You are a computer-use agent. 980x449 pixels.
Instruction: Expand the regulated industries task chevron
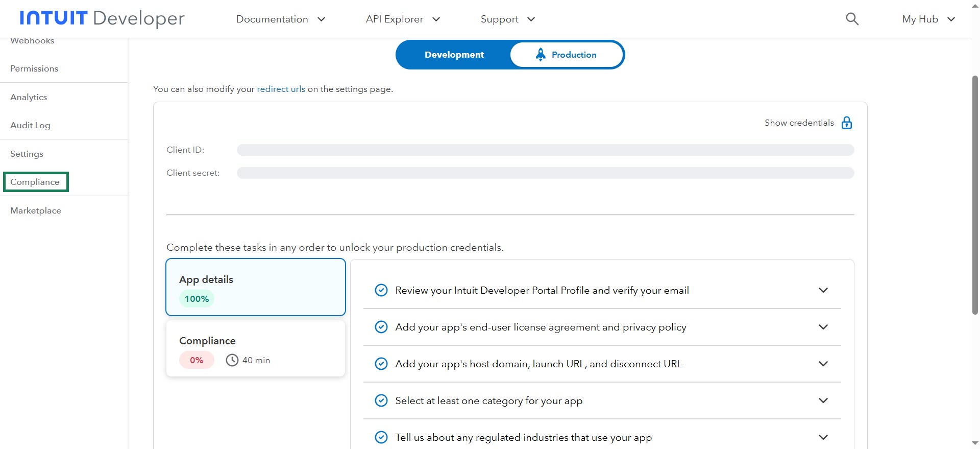point(823,437)
